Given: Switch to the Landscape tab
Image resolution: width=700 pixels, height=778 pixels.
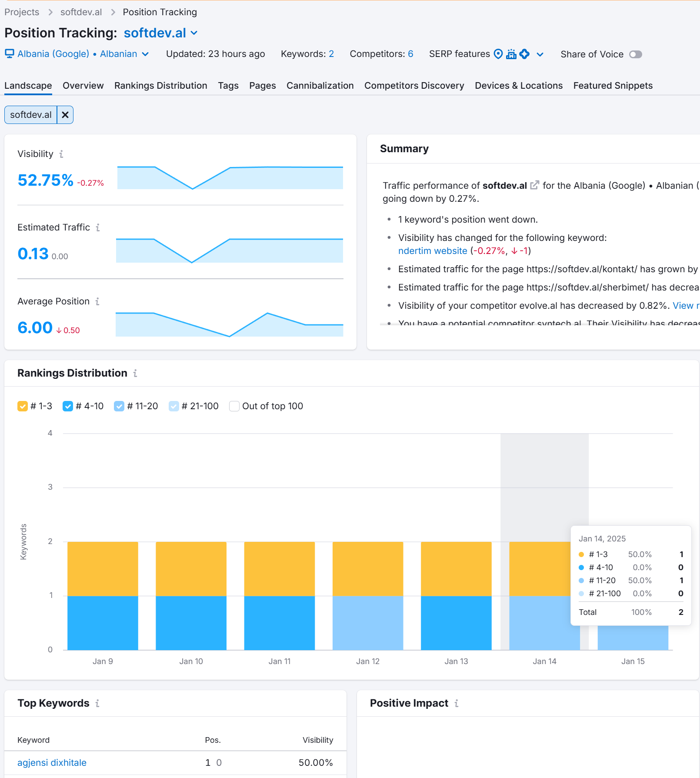Looking at the screenshot, I should click(28, 86).
